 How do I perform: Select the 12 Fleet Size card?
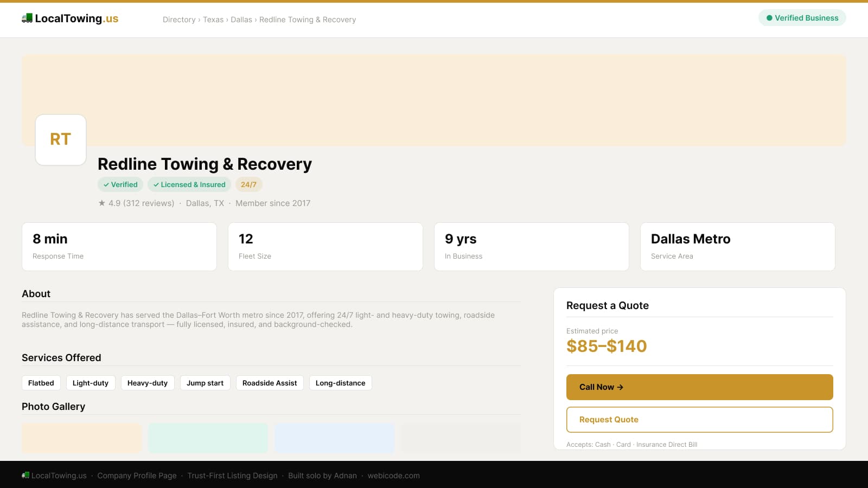click(325, 247)
